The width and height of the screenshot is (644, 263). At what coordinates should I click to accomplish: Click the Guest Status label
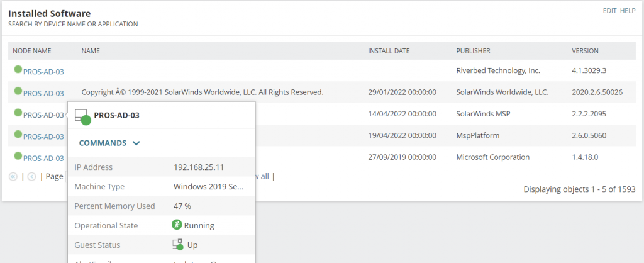coord(97,245)
